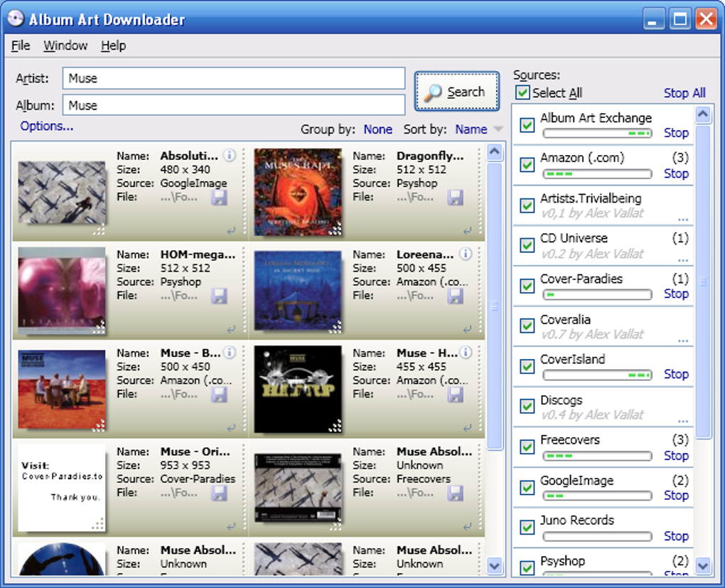Save the Absoluti... GoogleImage cover with floppy icon
The height and width of the screenshot is (588, 725).
219,198
